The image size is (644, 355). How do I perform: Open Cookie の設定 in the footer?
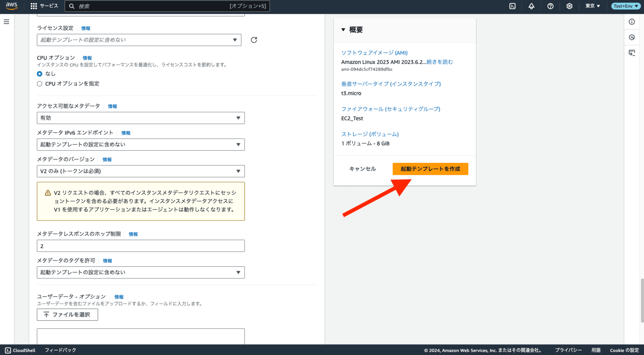click(x=624, y=350)
